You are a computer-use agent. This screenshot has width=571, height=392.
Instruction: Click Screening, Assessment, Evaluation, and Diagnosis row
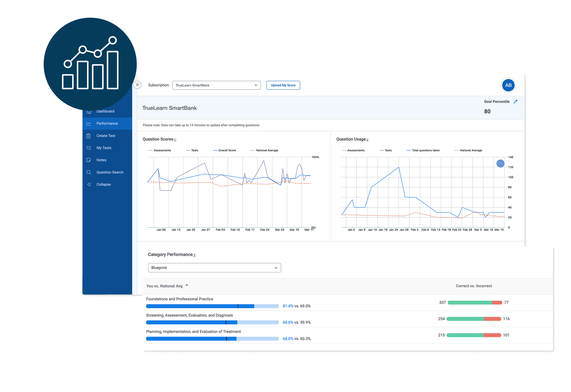189,315
